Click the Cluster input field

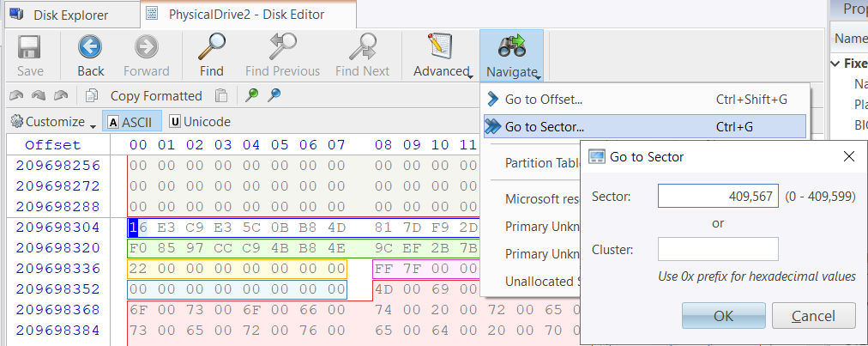point(717,250)
